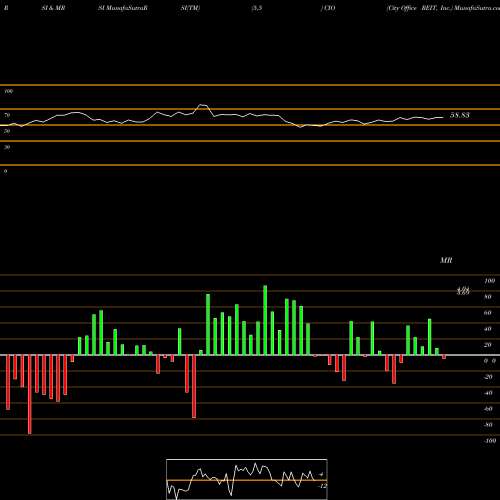Click the 'SI & MR' header text
This screenshot has height=500, width=500.
tap(53, 8)
